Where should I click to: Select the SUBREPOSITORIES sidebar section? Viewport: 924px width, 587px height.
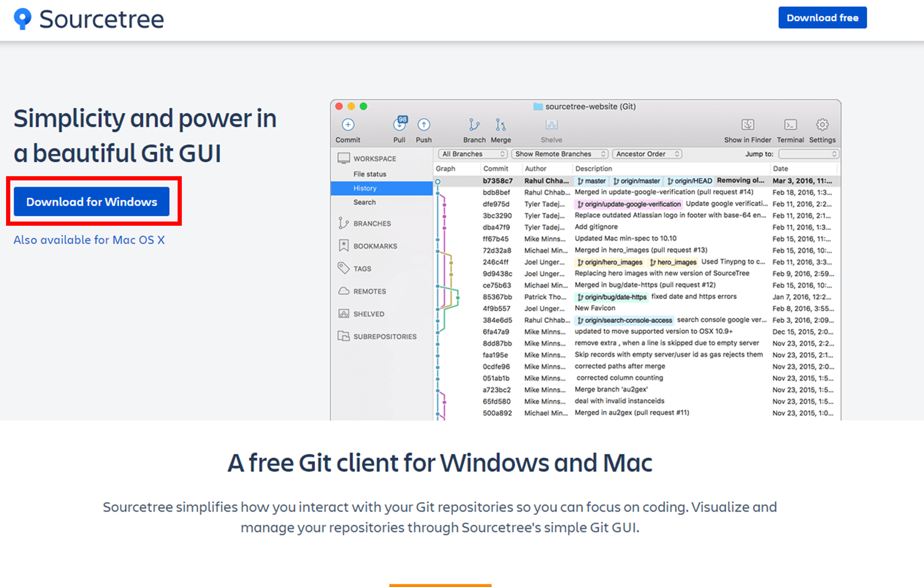[385, 336]
